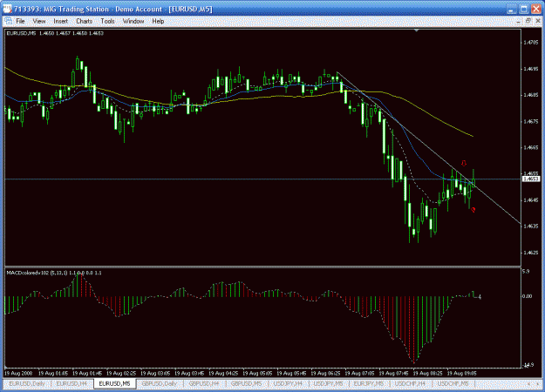Image resolution: width=545 pixels, height=392 pixels.
Task: Maximize the MIG Trading Station window
Action: pos(523,10)
